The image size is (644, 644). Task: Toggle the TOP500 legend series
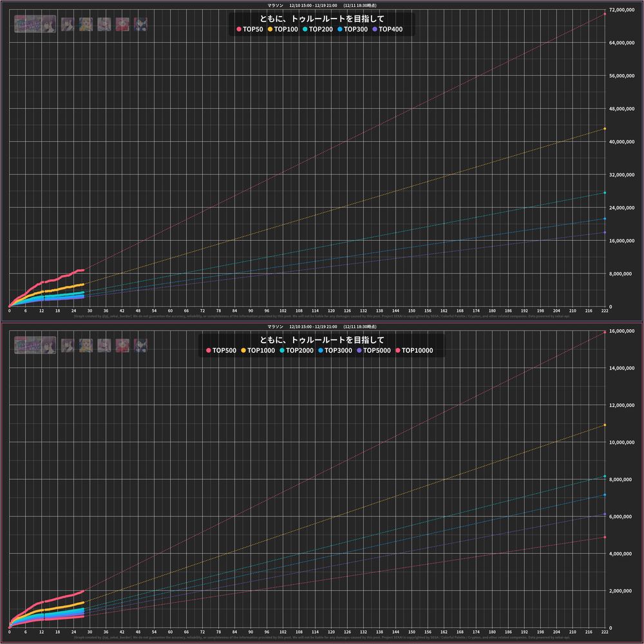pyautogui.click(x=221, y=350)
